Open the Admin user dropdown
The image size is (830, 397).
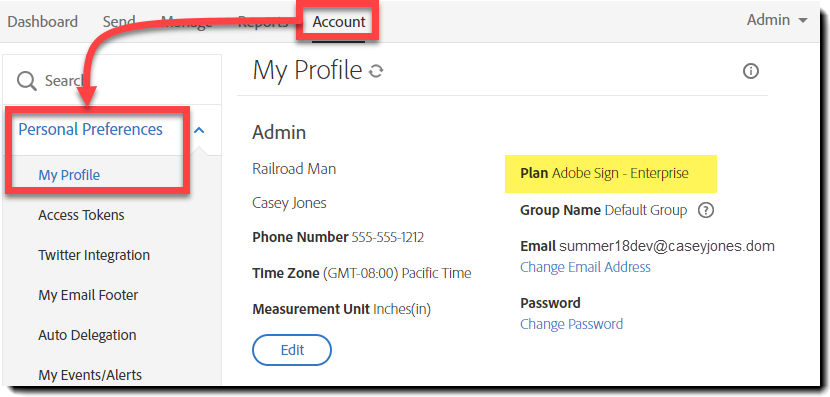point(777,20)
